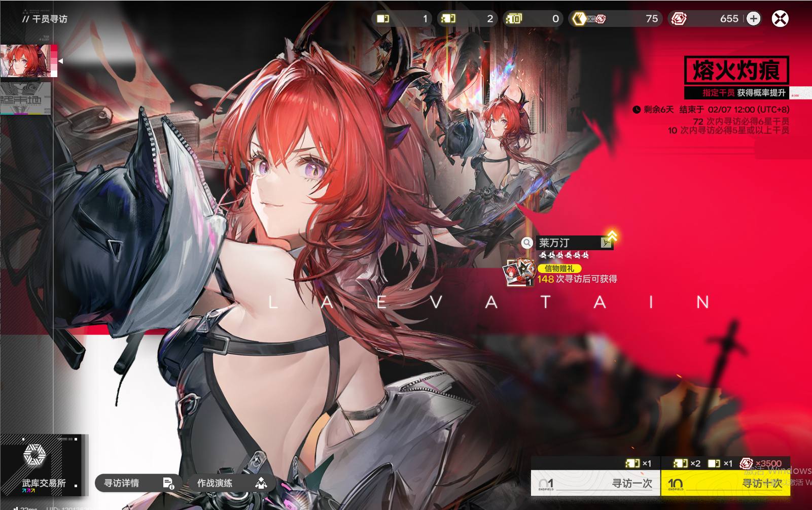Click the 莱万汀 operator name
The image size is (812, 510).
tap(554, 243)
